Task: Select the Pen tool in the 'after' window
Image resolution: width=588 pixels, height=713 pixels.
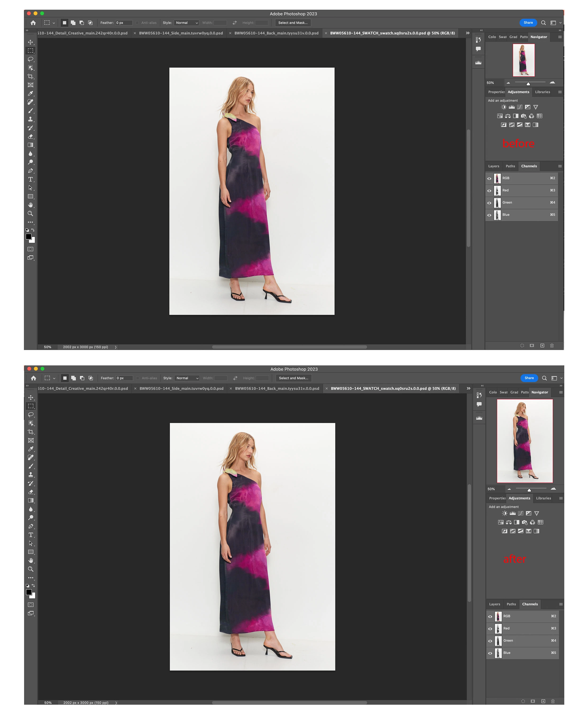Action: (x=31, y=527)
